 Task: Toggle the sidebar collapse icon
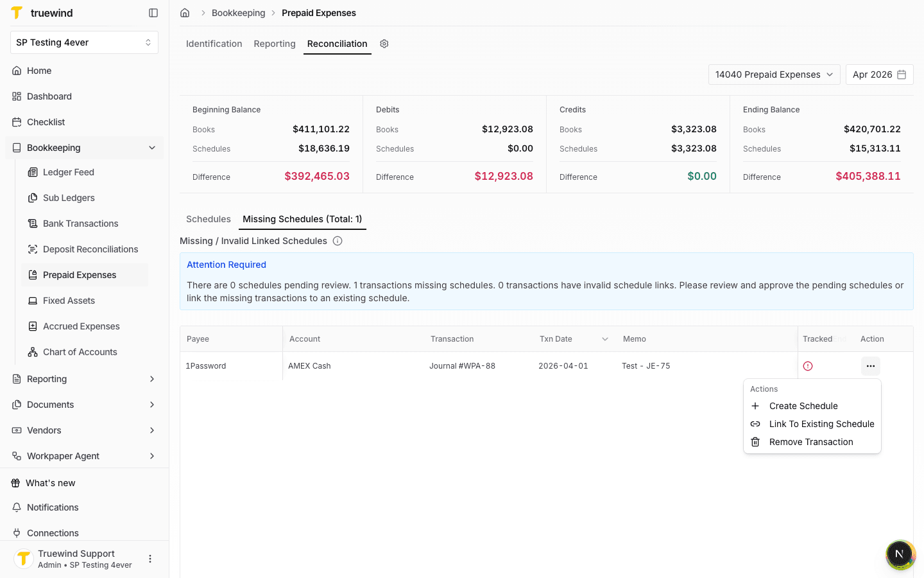point(153,13)
